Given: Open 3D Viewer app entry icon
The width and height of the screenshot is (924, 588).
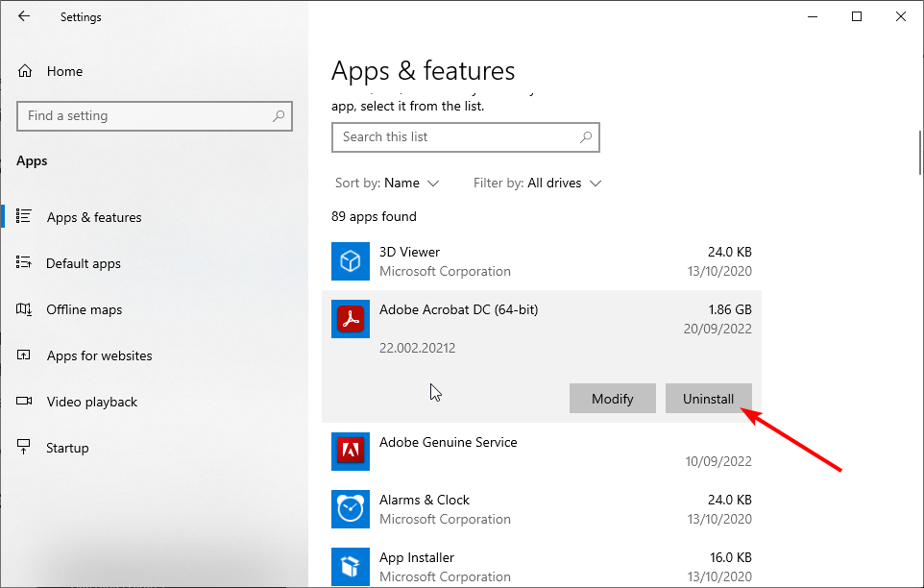Looking at the screenshot, I should click(x=350, y=261).
